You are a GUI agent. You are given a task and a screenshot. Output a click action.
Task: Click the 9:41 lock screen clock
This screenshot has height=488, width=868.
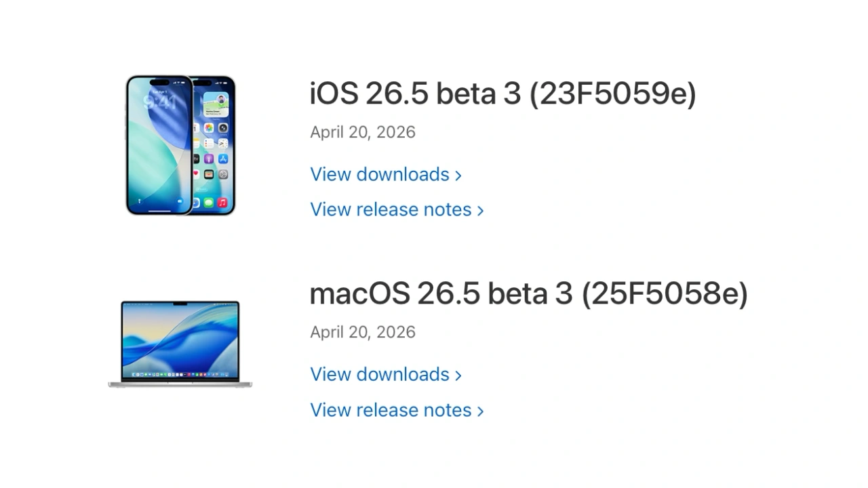pos(160,102)
